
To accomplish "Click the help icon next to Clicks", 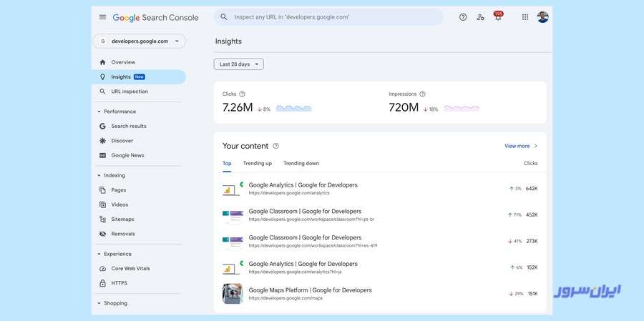I will pos(242,94).
